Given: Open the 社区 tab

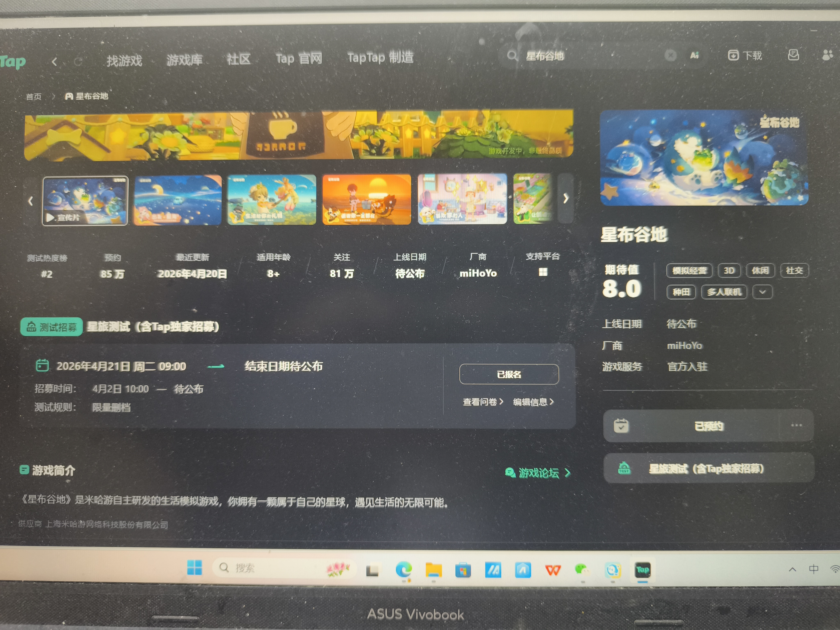Looking at the screenshot, I should 239,59.
